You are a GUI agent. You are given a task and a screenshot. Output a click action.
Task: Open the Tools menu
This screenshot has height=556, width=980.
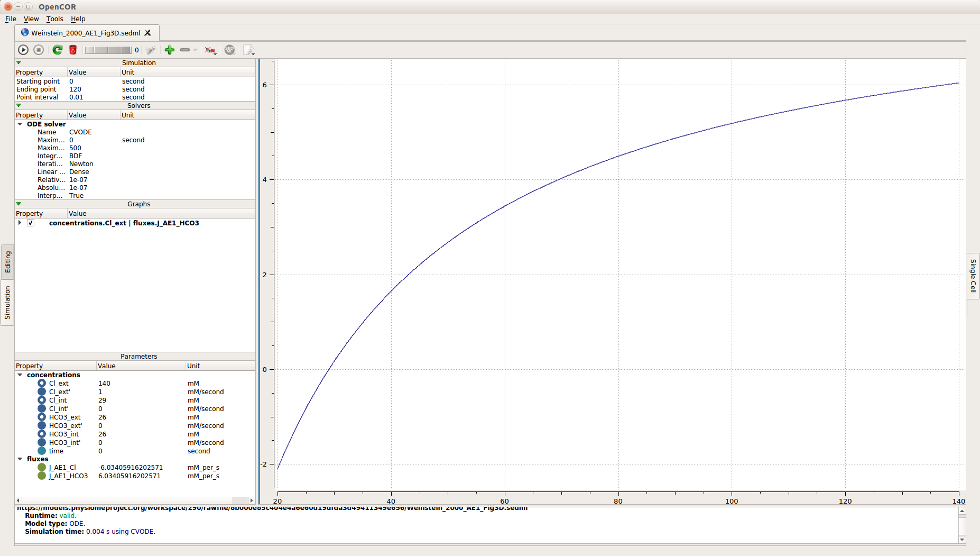click(54, 19)
